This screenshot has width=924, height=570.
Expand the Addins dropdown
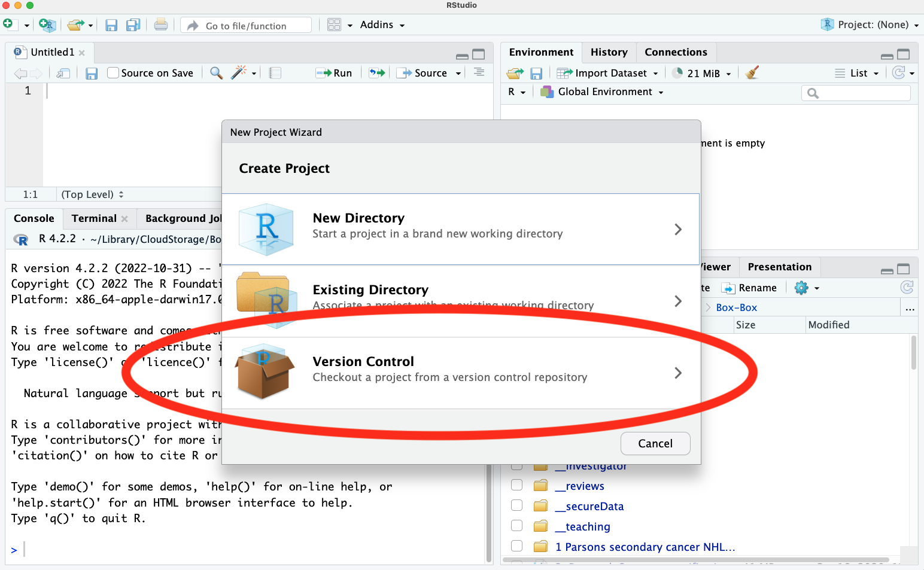382,25
